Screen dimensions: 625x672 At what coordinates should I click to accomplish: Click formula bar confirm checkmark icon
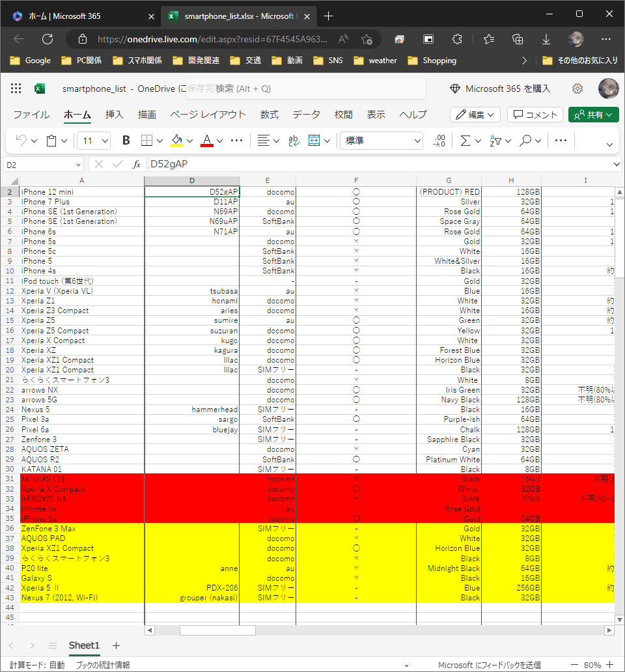(117, 164)
